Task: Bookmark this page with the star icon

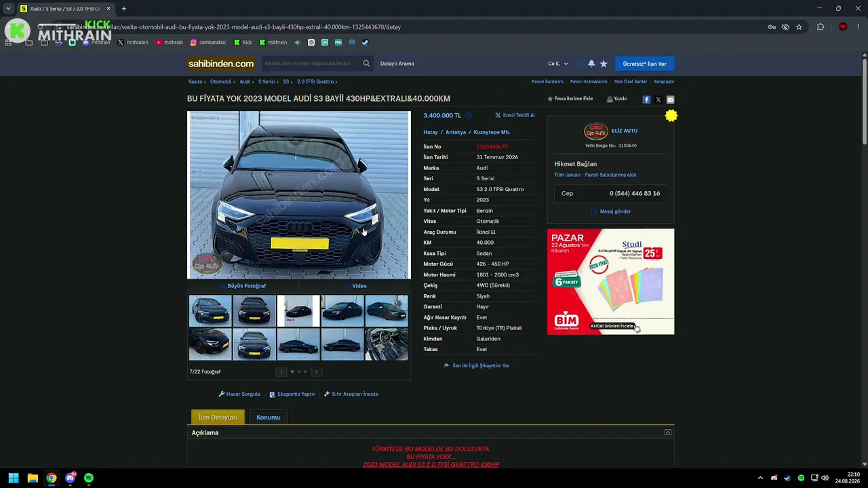Action: 799,27
